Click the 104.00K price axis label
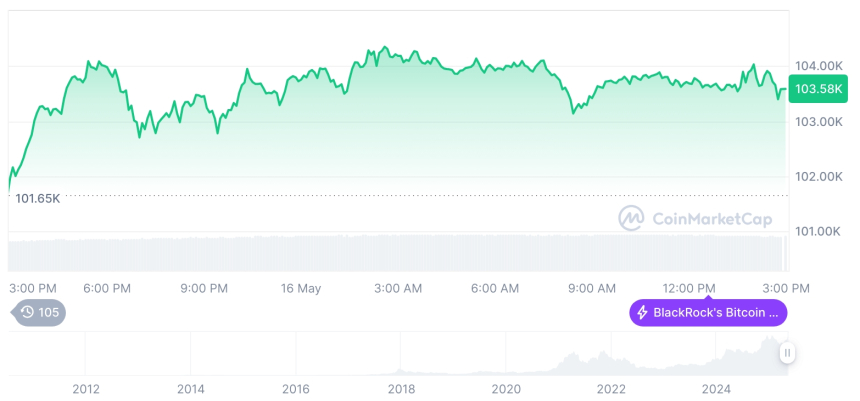 817,66
